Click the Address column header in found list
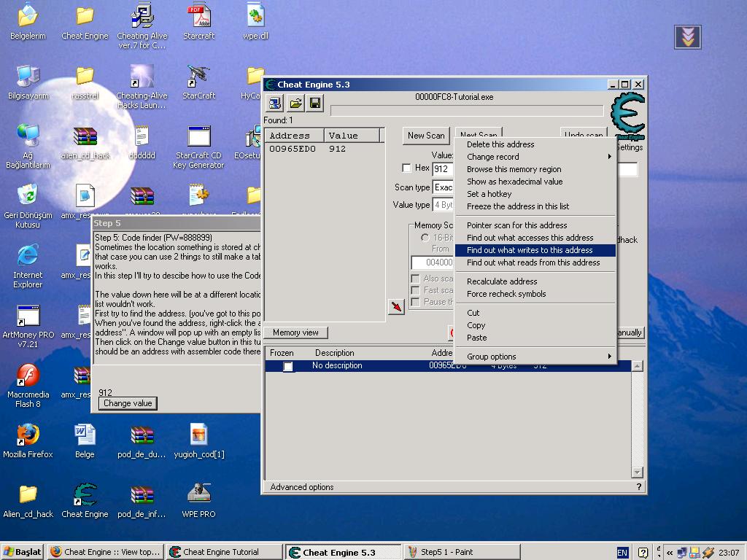The height and width of the screenshot is (560, 747). (295, 136)
